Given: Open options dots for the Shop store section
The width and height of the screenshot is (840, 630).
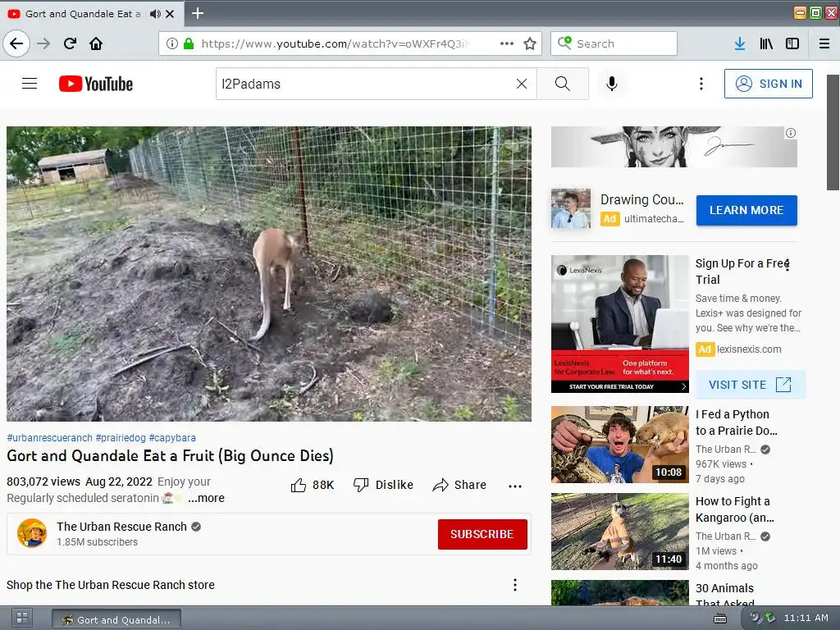Looking at the screenshot, I should click(x=515, y=584).
